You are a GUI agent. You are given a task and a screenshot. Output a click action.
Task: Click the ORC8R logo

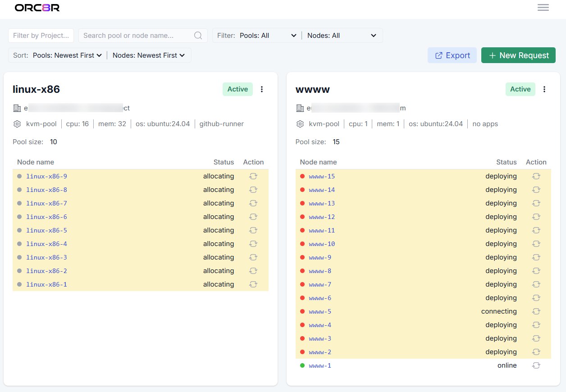[x=37, y=8]
